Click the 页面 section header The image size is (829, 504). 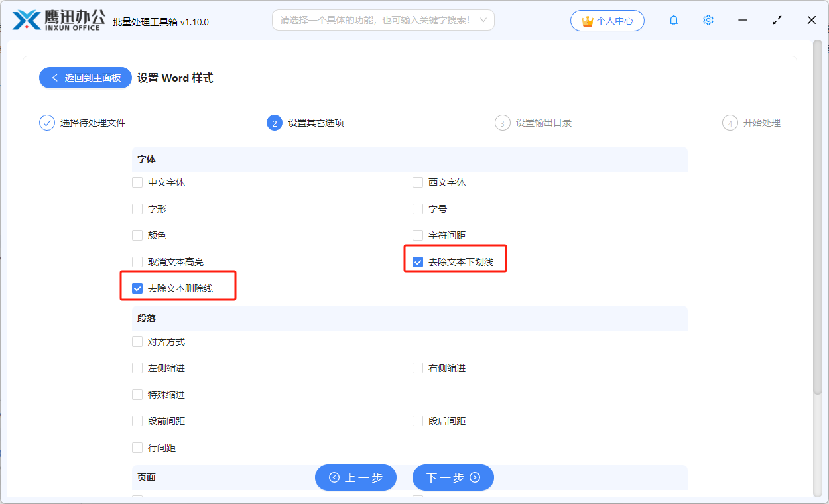pos(410,477)
